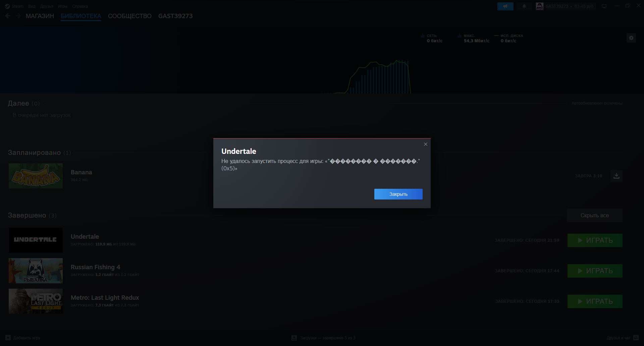Open the Metro: Last Light Redux thumbnail
The image size is (644, 346).
(36, 301)
